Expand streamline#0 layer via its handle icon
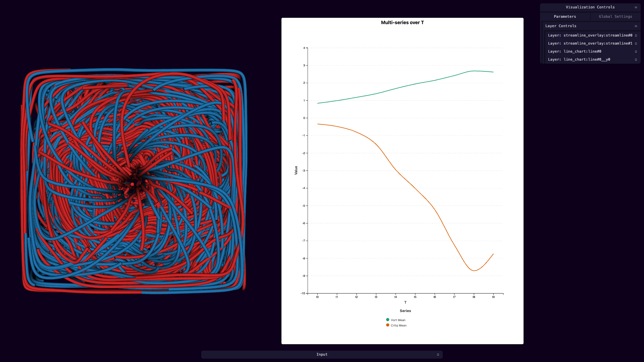This screenshot has width=644, height=362. coord(636,36)
